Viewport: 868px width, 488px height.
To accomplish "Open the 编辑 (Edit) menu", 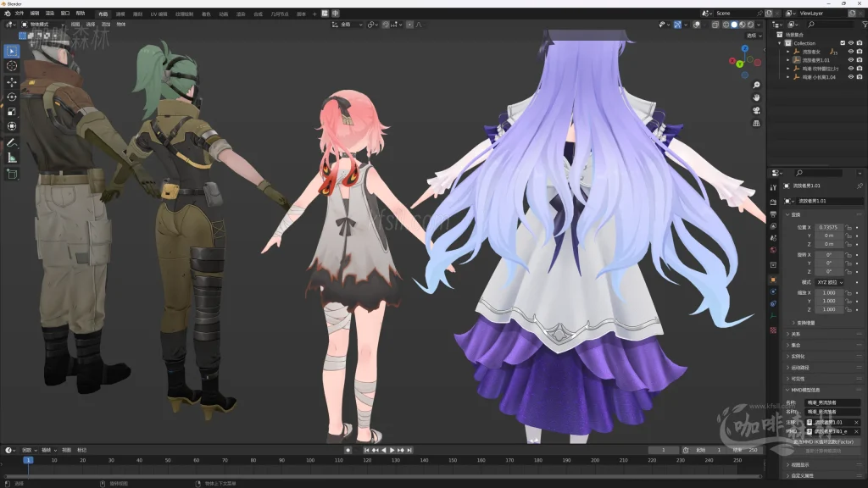I will [x=35, y=14].
